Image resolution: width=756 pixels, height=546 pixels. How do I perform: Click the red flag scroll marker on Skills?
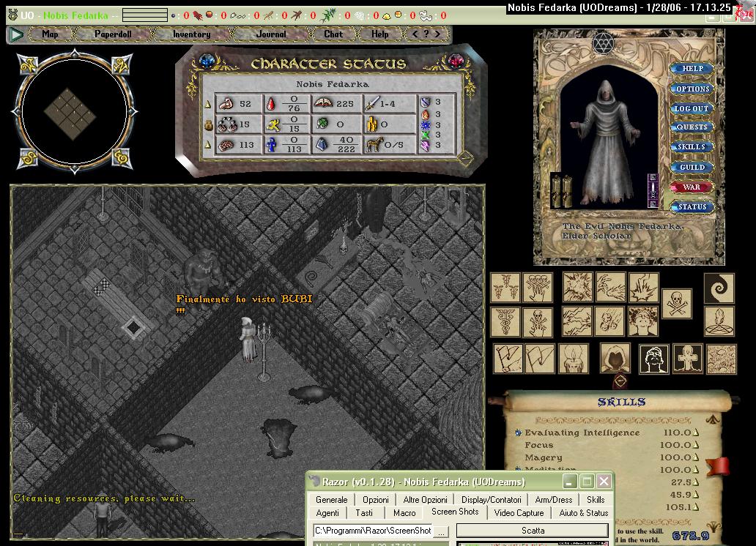(718, 466)
